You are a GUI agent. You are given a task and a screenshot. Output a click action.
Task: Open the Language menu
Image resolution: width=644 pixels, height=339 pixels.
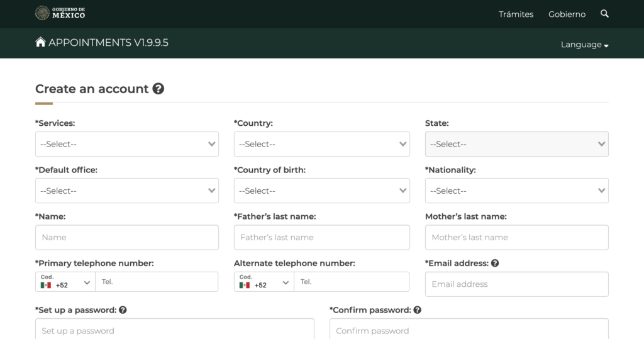point(584,45)
